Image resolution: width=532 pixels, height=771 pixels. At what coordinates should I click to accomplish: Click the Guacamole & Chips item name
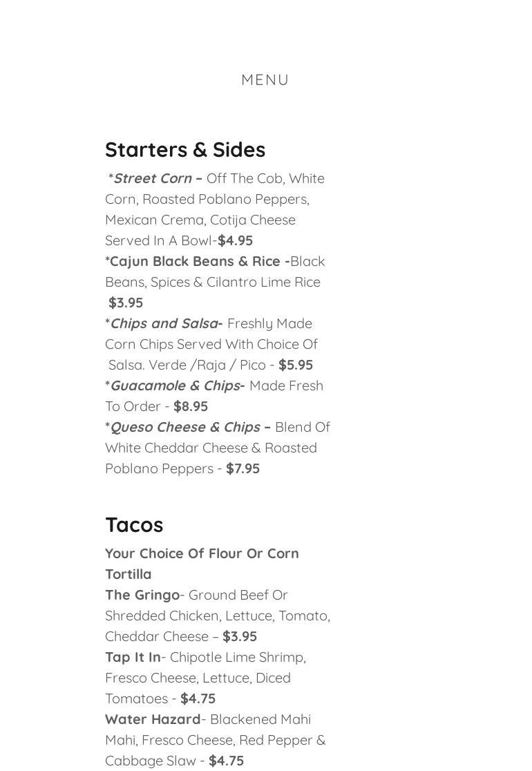(175, 386)
